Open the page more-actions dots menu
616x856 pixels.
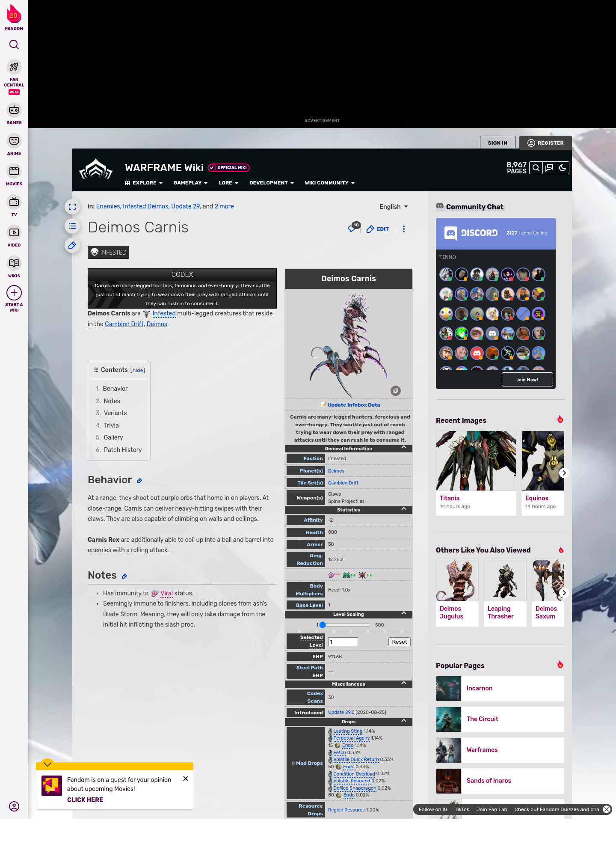[x=404, y=229]
